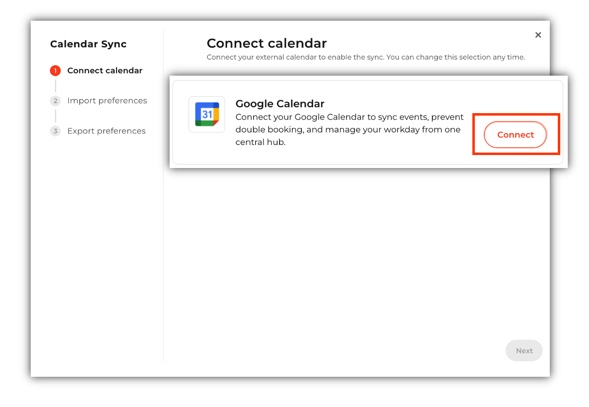Click the grayed-out Next button

(x=524, y=351)
